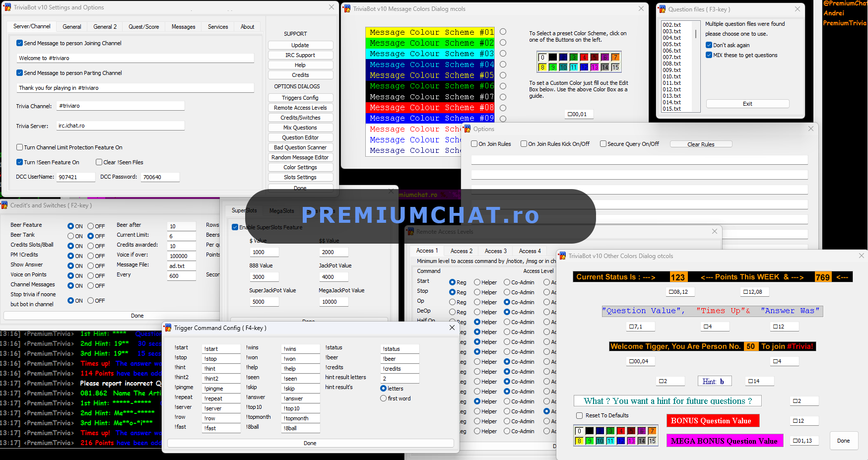
Task: Select radio button for Message Colour Scheme #05
Action: tap(503, 75)
